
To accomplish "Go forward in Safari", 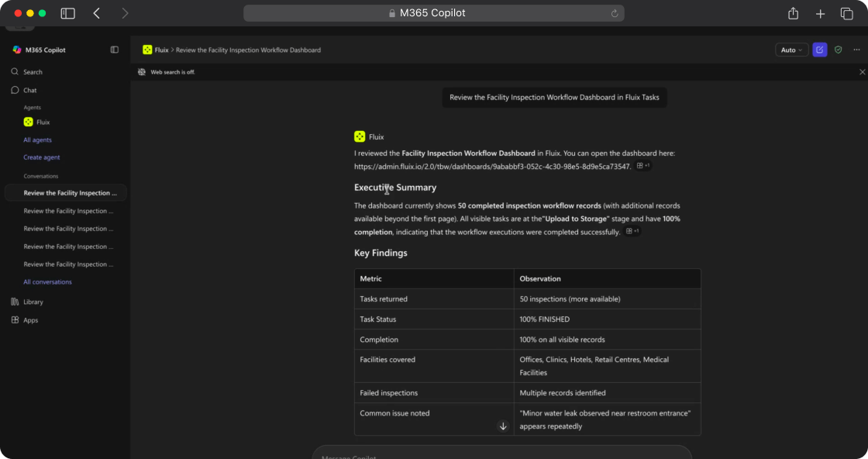I will tap(125, 13).
